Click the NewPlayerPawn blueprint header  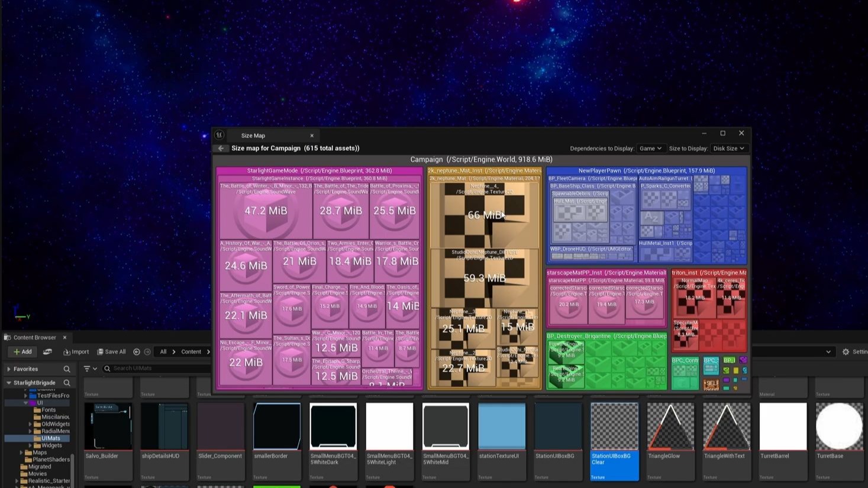coord(646,171)
